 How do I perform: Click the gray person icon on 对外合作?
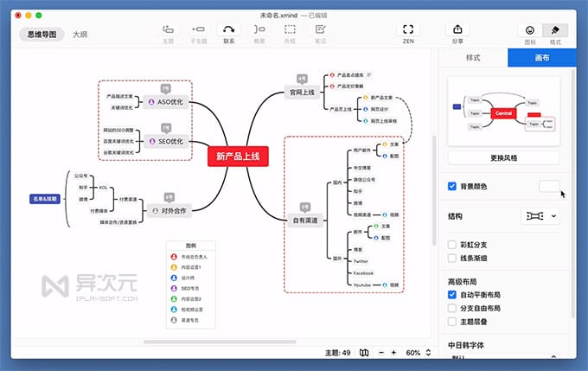pos(156,211)
